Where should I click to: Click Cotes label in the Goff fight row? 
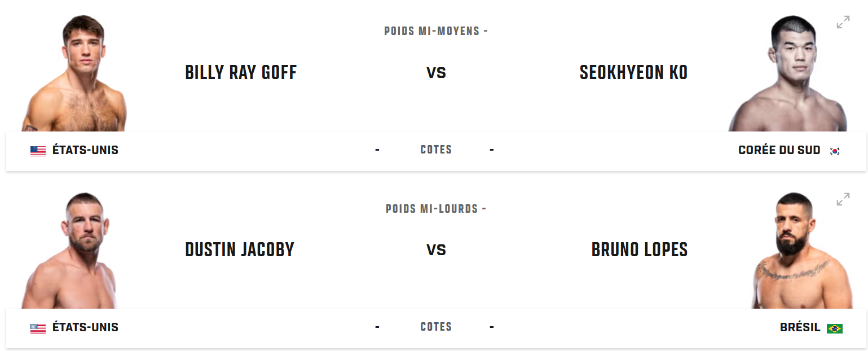pyautogui.click(x=436, y=150)
